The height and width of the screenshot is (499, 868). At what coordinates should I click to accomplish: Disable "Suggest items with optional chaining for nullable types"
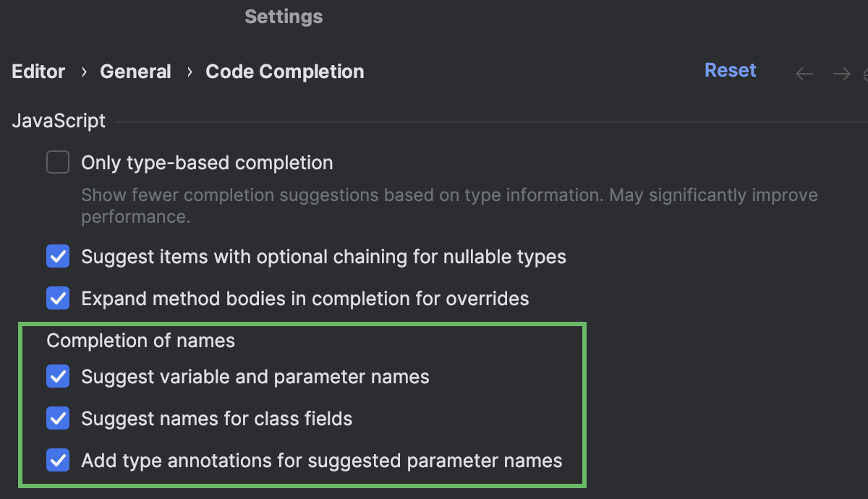(57, 256)
